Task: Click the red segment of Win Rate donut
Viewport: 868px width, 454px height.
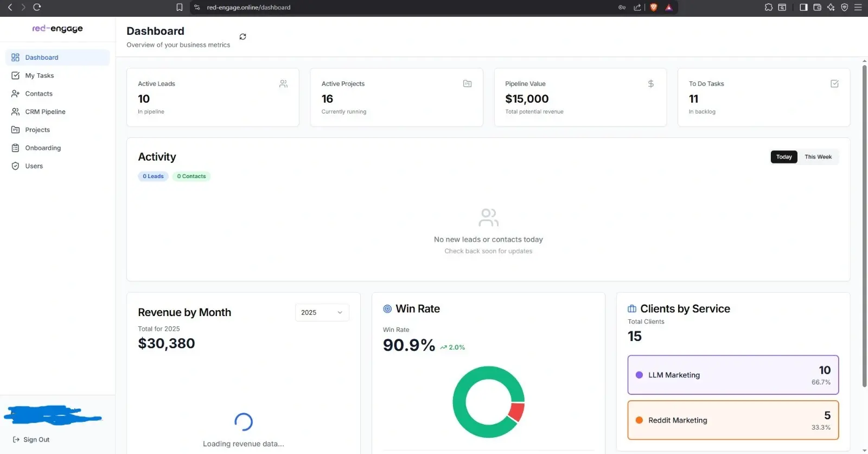Action: [x=517, y=412]
